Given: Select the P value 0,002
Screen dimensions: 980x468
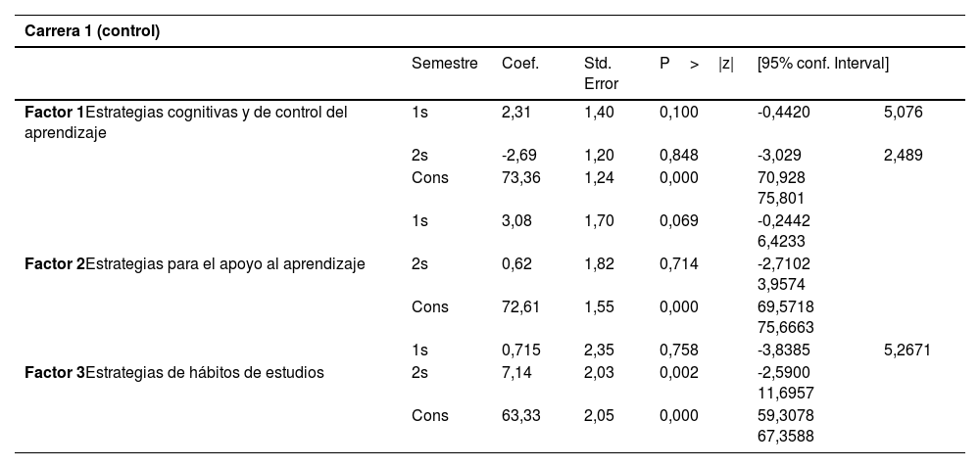Looking at the screenshot, I should tap(679, 372).
